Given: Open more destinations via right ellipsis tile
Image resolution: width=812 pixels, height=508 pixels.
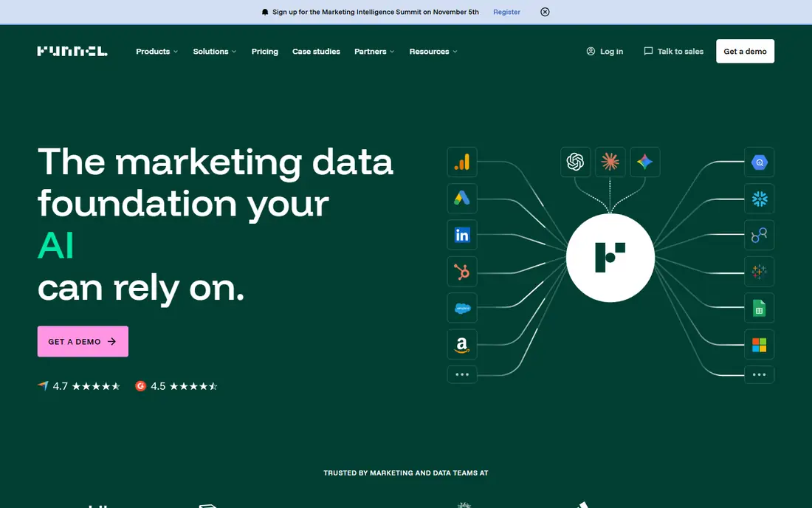Looking at the screenshot, I should coord(759,374).
